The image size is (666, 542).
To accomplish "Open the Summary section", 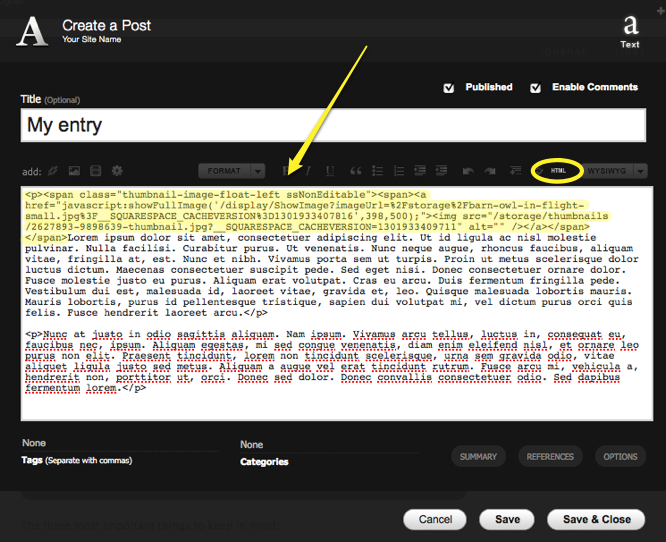I will [478, 456].
